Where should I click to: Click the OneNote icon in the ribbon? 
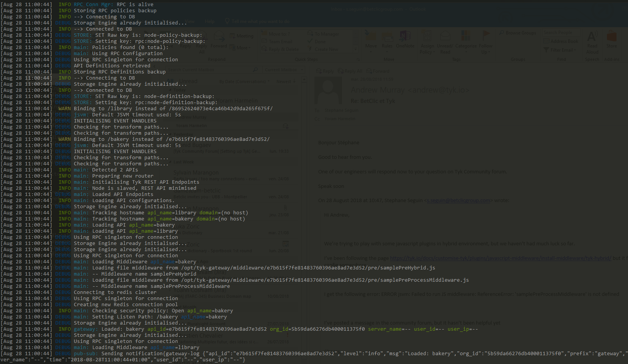click(x=405, y=36)
